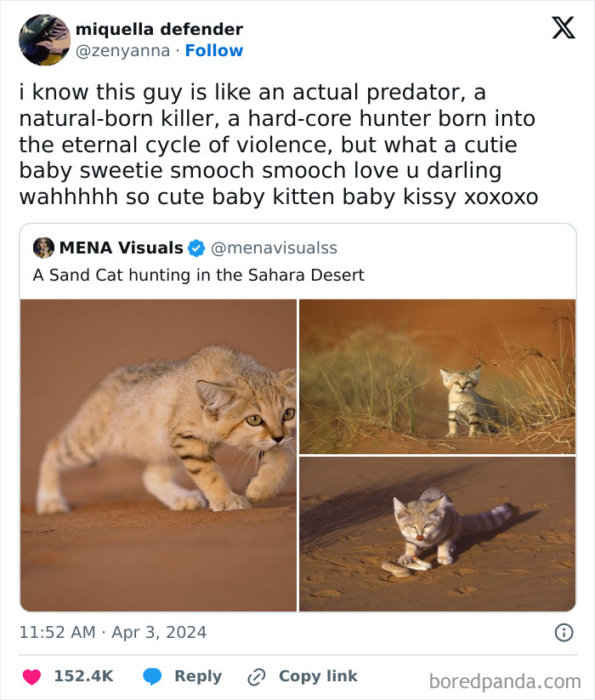Click the left sand cat stalking photo
The height and width of the screenshot is (700, 595).
pyautogui.click(x=157, y=455)
